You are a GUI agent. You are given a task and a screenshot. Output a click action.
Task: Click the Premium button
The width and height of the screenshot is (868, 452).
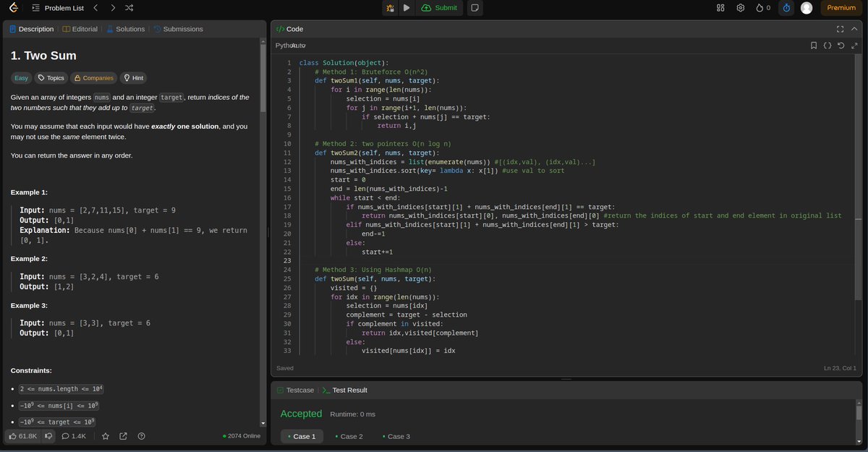841,8
